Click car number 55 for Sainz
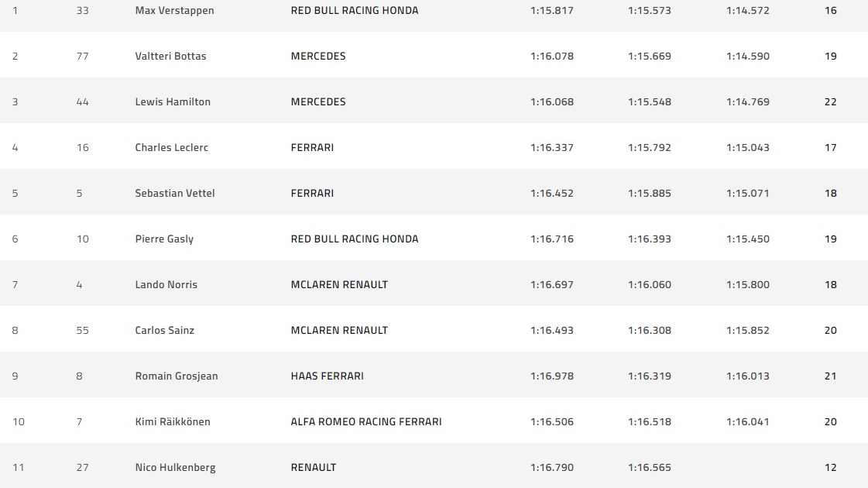The height and width of the screenshot is (488, 868). 82,331
